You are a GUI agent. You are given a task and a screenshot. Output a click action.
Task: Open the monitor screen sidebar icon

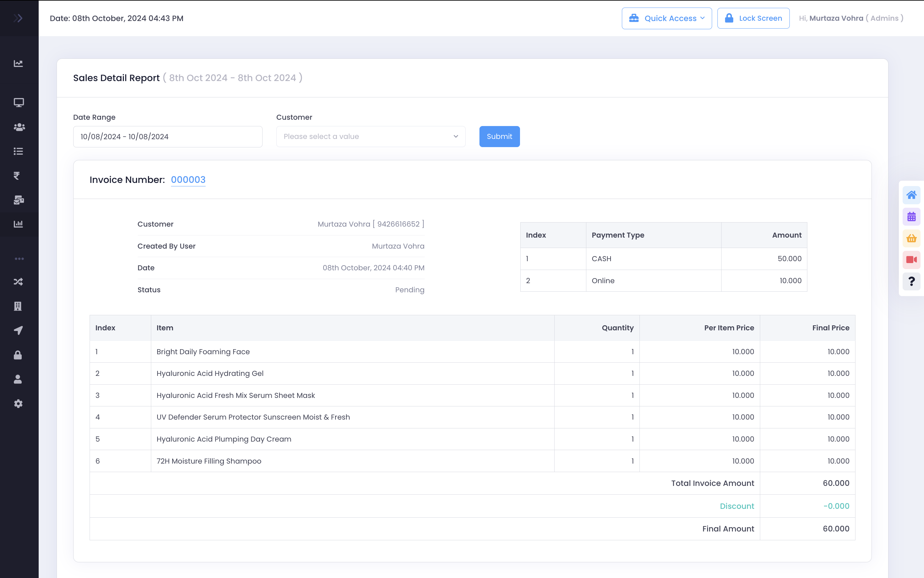click(19, 102)
